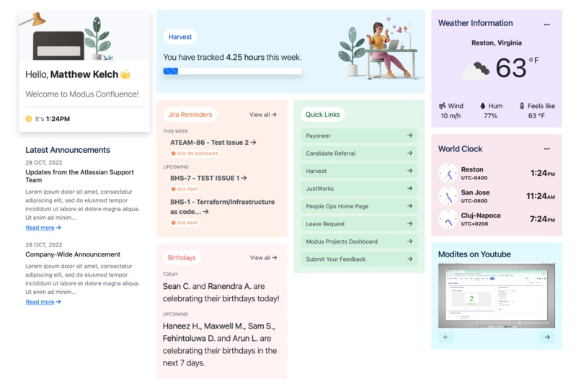581x392 pixels.
Task: Go to next YouTube video with right arrow
Action: coord(547,337)
